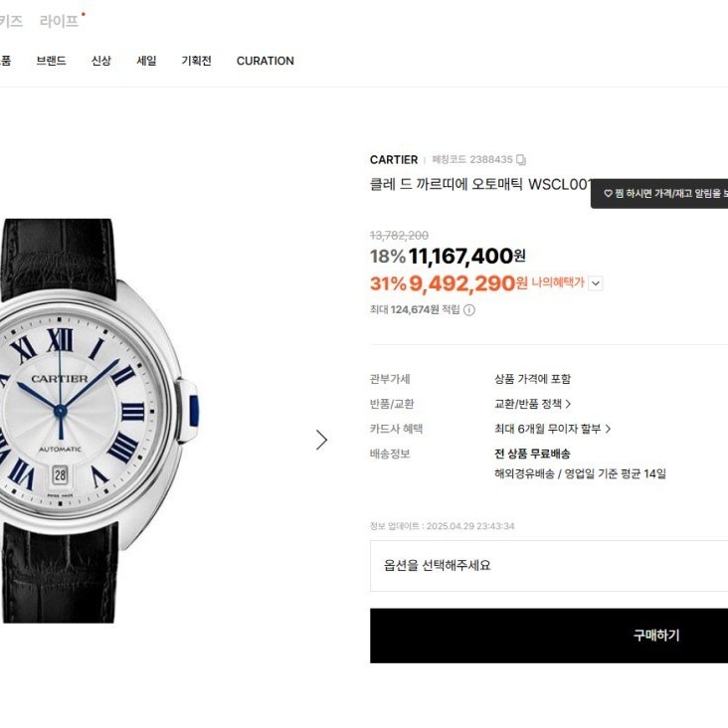This screenshot has width=728, height=728.
Task: Open the 옵션을 선택해주세요 option selector
Action: click(x=549, y=566)
